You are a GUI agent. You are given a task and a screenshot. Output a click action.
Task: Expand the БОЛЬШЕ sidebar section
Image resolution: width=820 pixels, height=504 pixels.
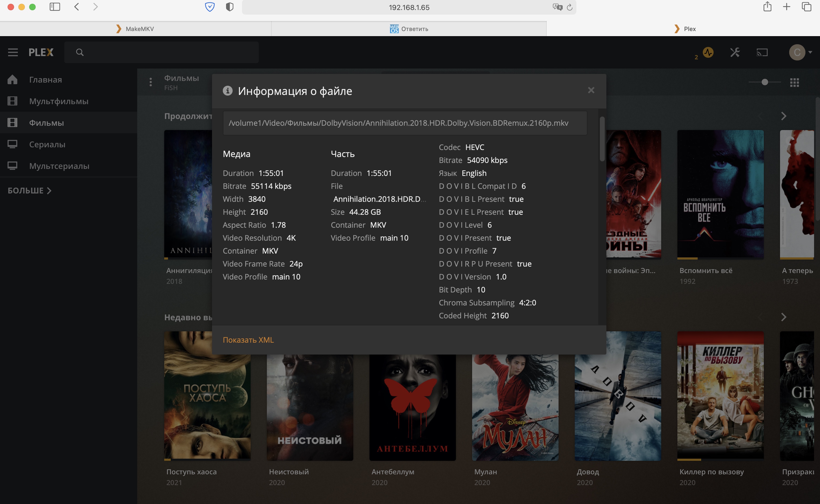click(29, 191)
